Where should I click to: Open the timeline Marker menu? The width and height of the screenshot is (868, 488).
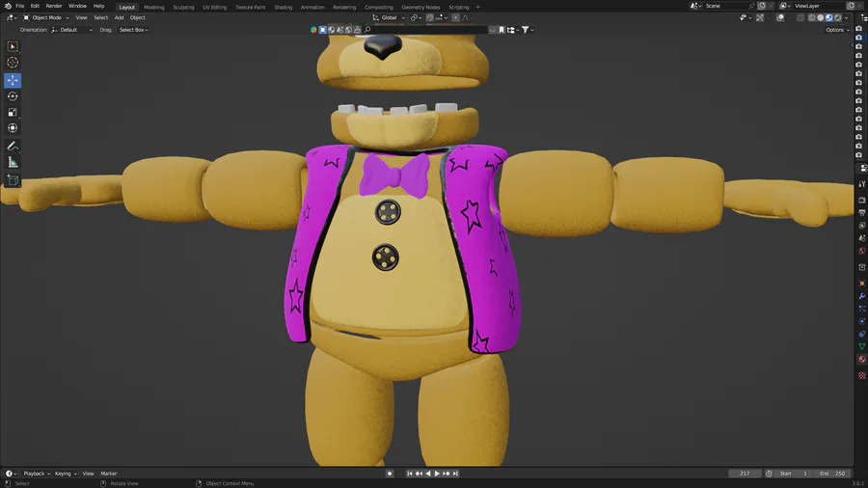coord(108,474)
